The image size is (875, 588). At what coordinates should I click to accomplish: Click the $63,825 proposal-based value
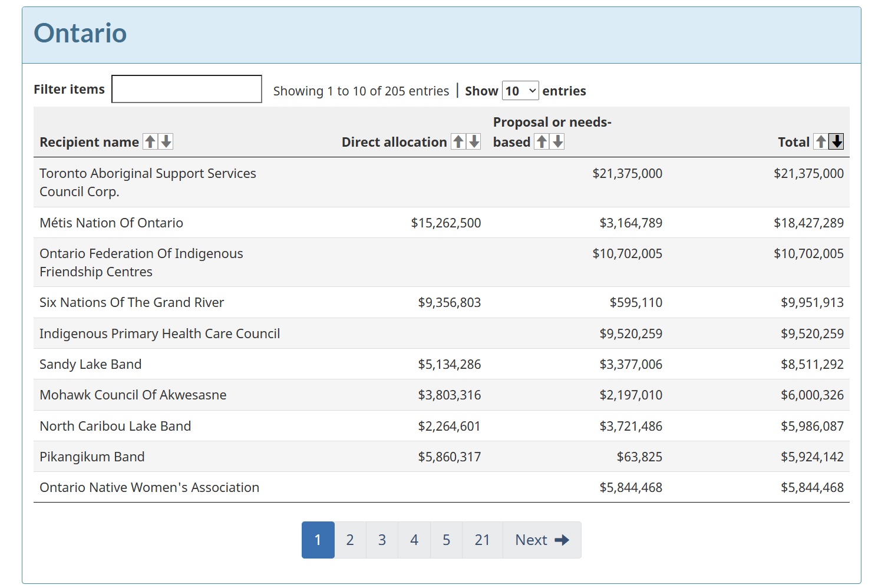[640, 457]
